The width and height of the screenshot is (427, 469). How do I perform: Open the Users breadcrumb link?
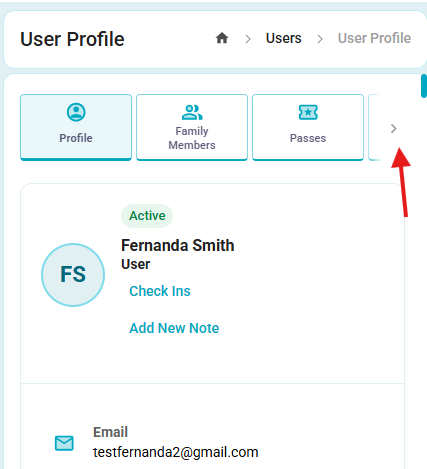(x=284, y=38)
